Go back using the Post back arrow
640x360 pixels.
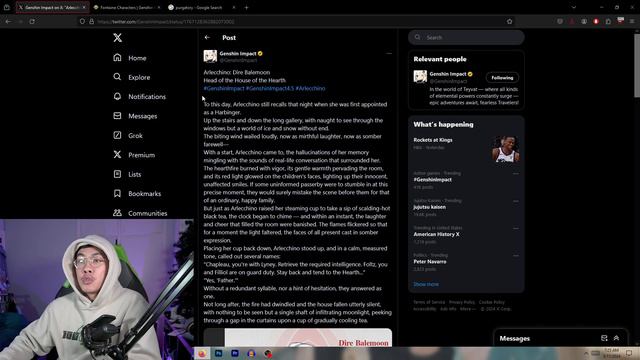207,37
